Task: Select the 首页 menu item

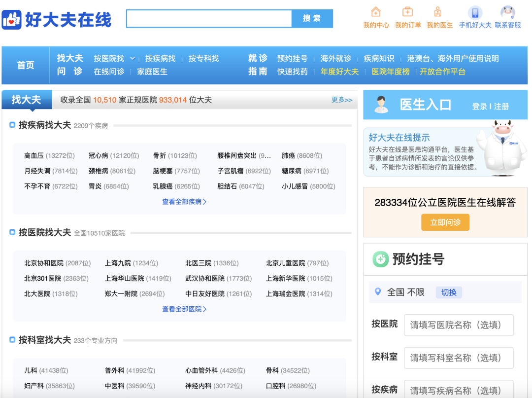Action: (x=25, y=65)
